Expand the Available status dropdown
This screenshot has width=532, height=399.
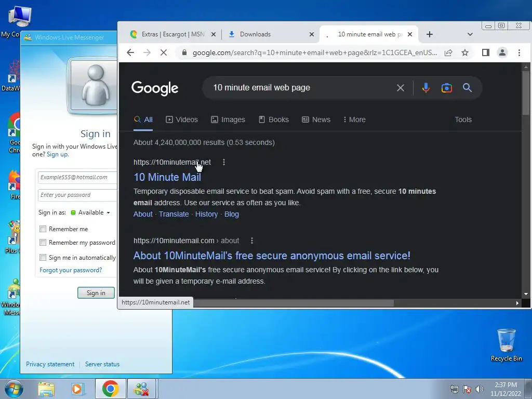[108, 212]
